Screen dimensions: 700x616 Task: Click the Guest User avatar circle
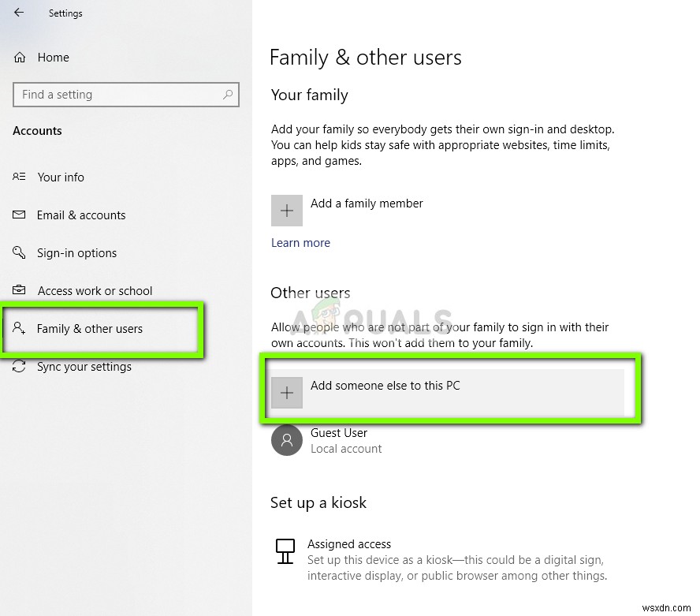tap(286, 440)
